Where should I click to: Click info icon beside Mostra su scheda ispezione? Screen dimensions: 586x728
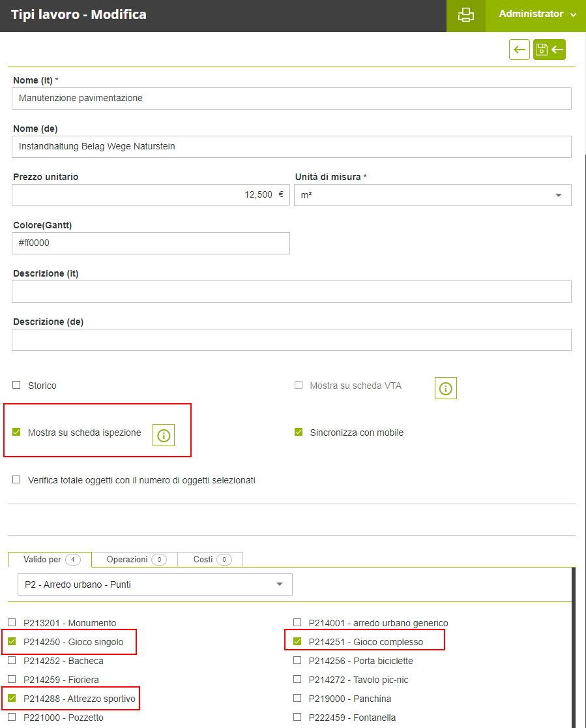click(x=164, y=436)
